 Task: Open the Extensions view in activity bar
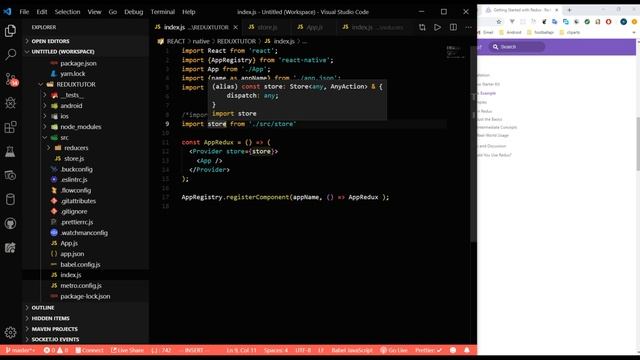point(10,127)
